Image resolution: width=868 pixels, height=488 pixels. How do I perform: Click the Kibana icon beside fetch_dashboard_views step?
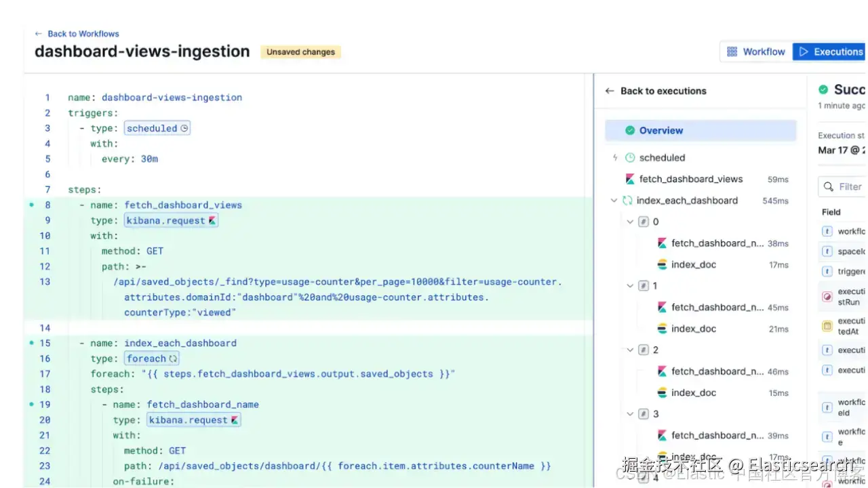click(630, 179)
